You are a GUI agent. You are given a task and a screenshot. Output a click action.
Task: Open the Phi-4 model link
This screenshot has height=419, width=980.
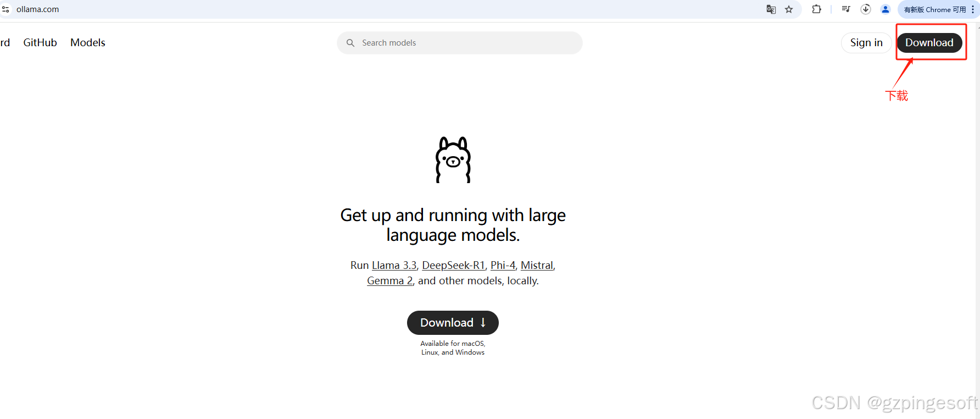tap(503, 265)
